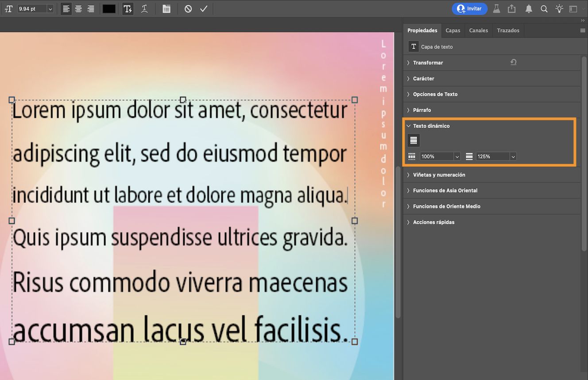
Task: Click the dynamic text lightning icon in the toolbar
Action: [128, 8]
